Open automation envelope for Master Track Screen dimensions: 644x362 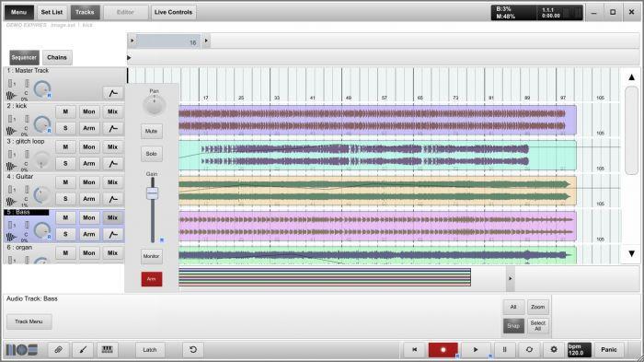[x=113, y=93]
